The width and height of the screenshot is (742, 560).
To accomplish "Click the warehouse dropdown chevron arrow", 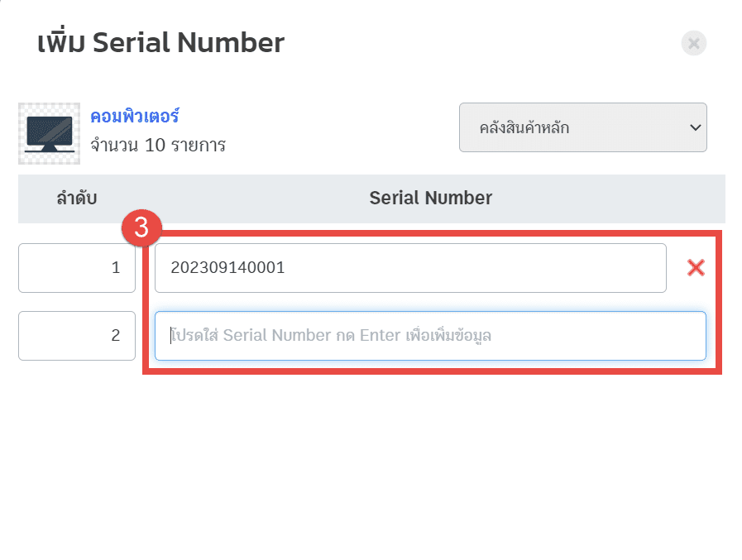I will click(x=695, y=128).
